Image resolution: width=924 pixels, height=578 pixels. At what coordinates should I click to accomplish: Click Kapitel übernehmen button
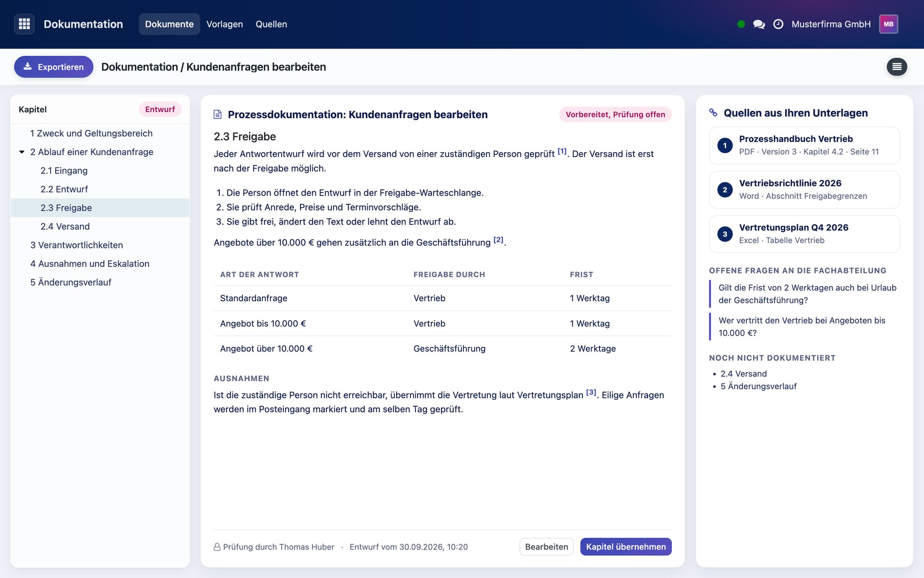[626, 547]
